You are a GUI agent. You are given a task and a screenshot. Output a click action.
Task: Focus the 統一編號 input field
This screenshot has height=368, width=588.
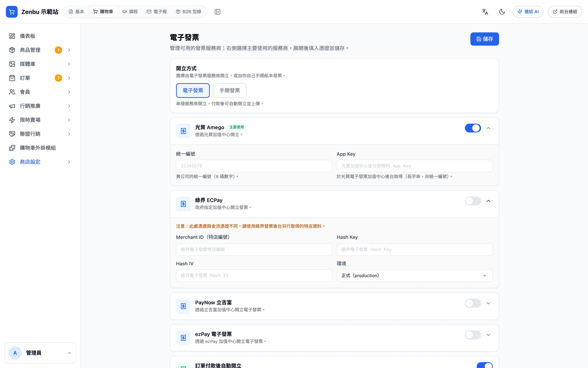click(x=254, y=166)
